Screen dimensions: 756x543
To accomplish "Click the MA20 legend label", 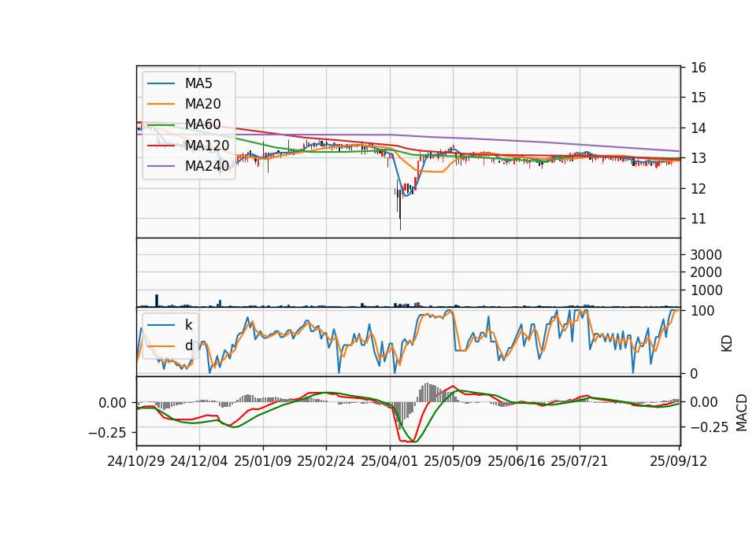I will 202,104.
